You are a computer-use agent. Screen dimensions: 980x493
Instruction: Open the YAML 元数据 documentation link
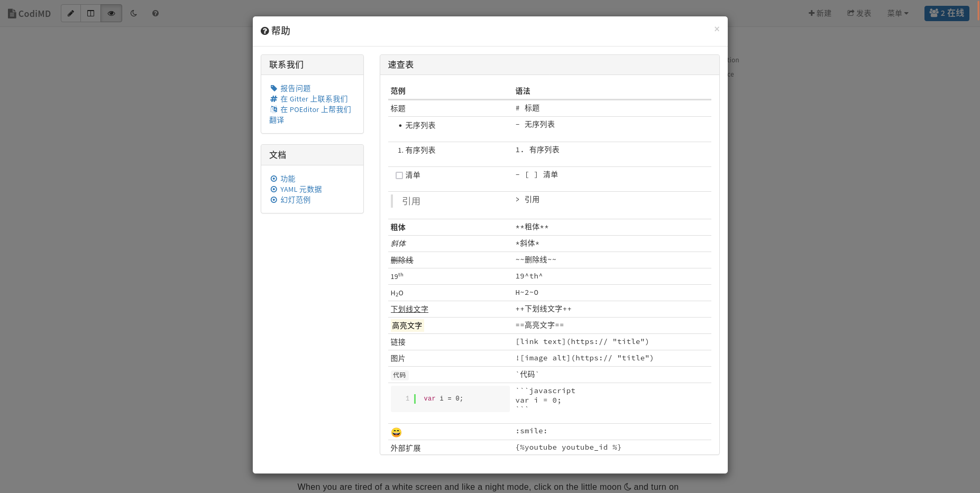(296, 189)
